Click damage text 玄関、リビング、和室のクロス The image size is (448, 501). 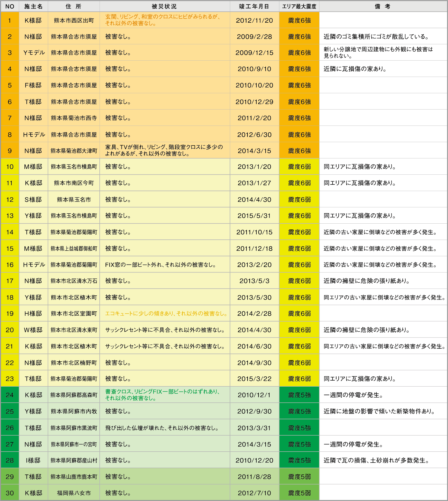click(163, 20)
